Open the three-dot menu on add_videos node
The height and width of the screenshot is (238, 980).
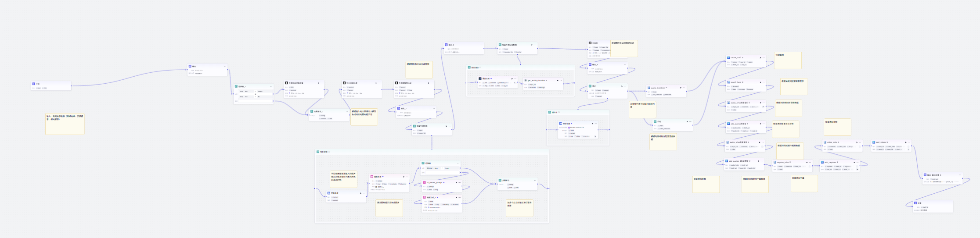point(909,142)
